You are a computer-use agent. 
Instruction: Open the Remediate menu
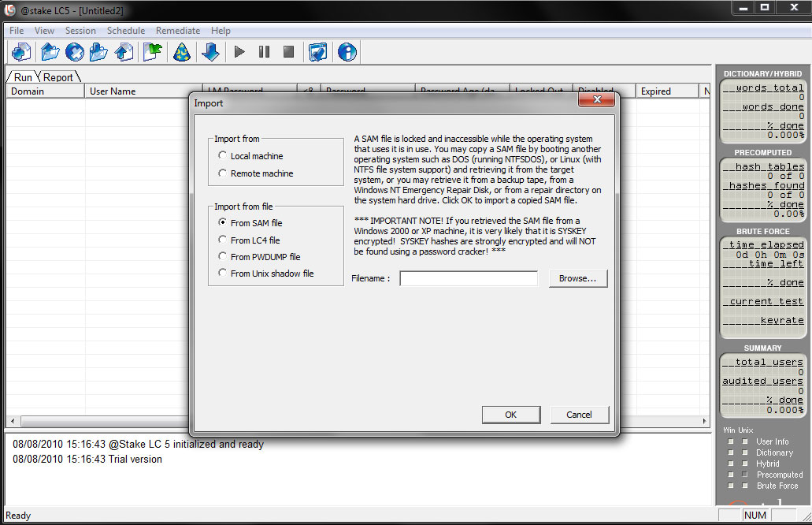[x=178, y=31]
